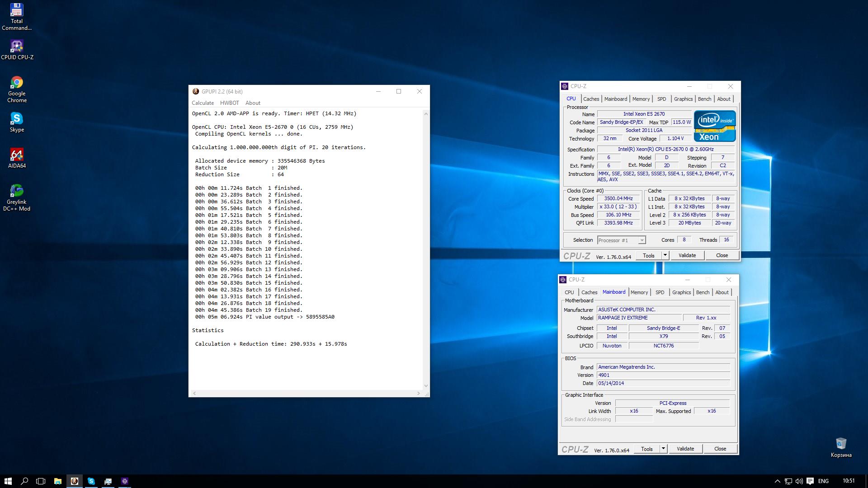Open Task View on the taskbar
The width and height of the screenshot is (868, 488).
point(41,481)
